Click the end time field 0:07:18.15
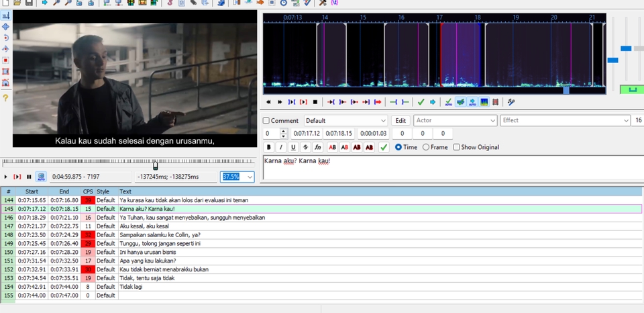 [x=339, y=134]
